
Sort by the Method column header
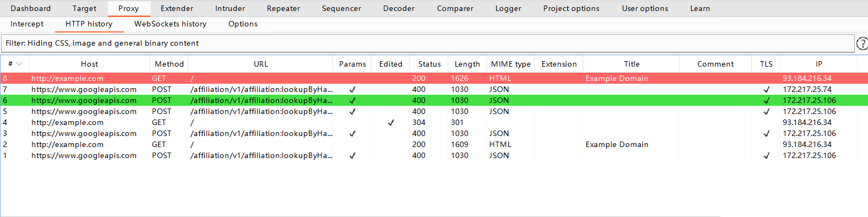[x=169, y=64]
